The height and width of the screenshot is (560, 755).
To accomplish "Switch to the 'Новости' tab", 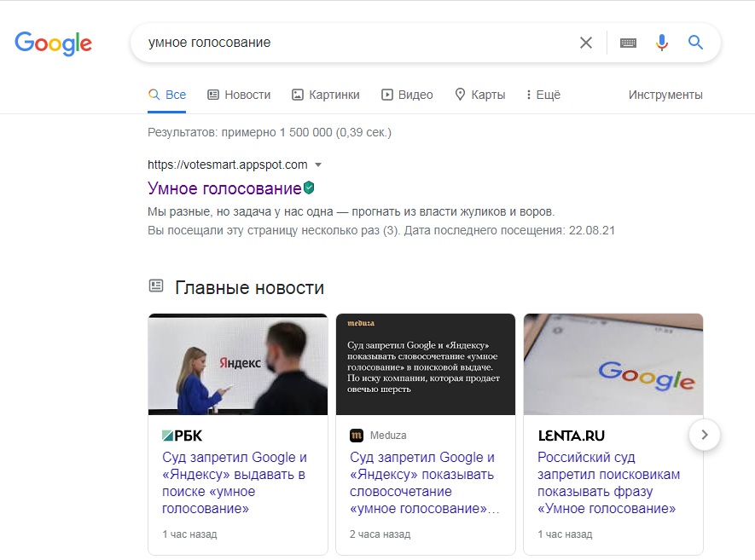I will pyautogui.click(x=239, y=95).
